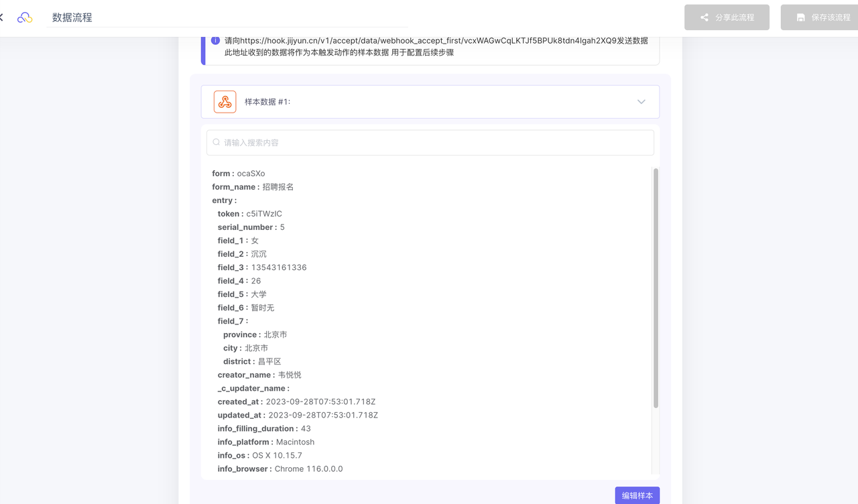
Task: Click the save disk icon in 保存该流程
Action: tap(800, 17)
